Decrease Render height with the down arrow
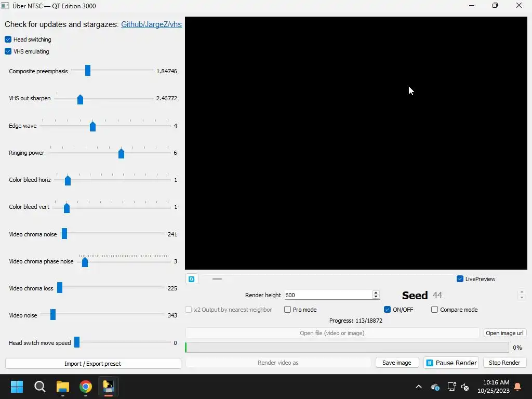Image resolution: width=532 pixels, height=399 pixels. pyautogui.click(x=376, y=297)
